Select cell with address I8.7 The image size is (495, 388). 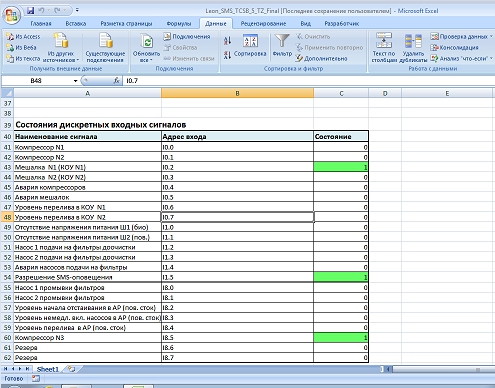point(237,357)
